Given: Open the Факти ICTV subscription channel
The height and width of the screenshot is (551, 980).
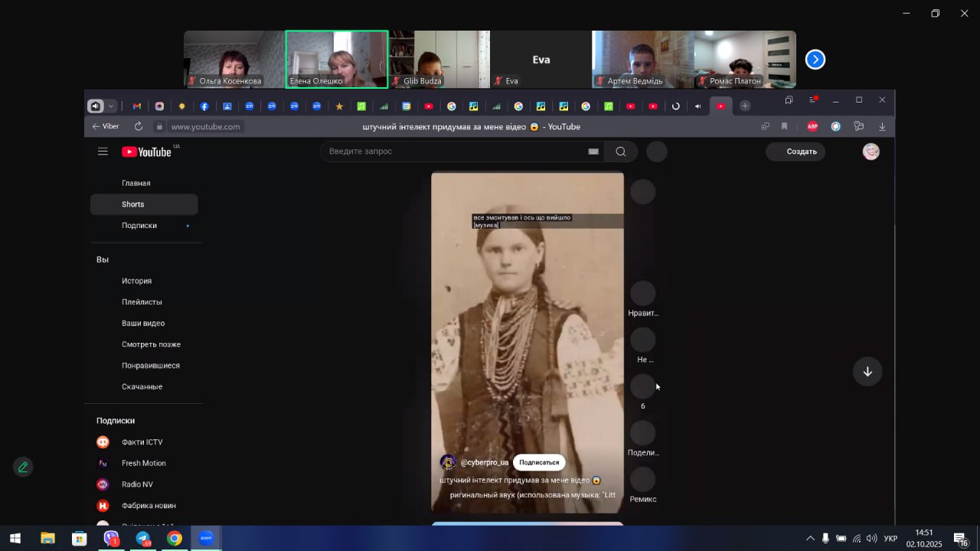Looking at the screenshot, I should (x=142, y=442).
